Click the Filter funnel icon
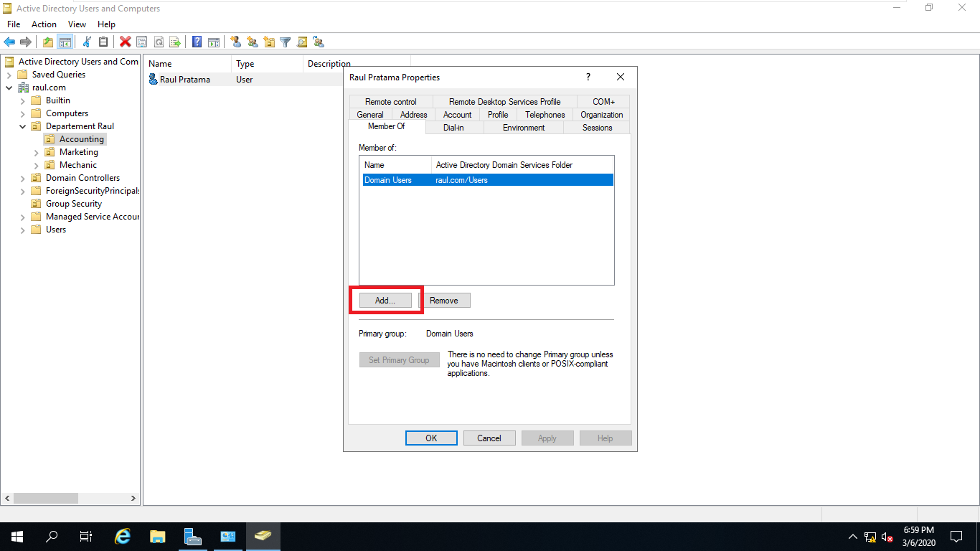The width and height of the screenshot is (980, 551). 285,42
